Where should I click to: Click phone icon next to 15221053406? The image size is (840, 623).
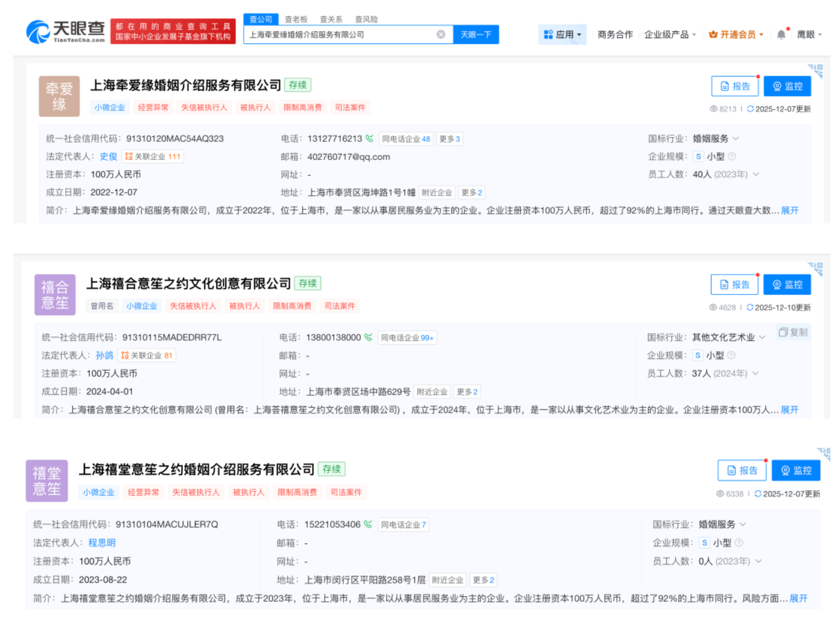[368, 525]
